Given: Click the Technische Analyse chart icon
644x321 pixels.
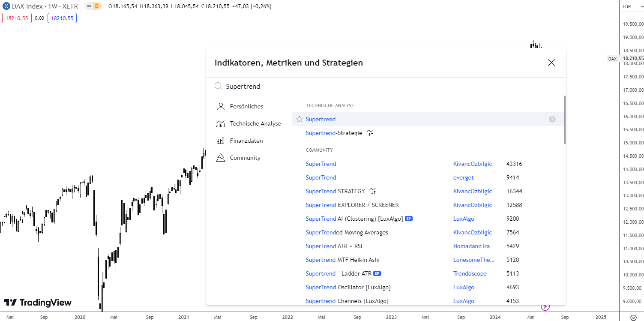Looking at the screenshot, I should tap(221, 123).
